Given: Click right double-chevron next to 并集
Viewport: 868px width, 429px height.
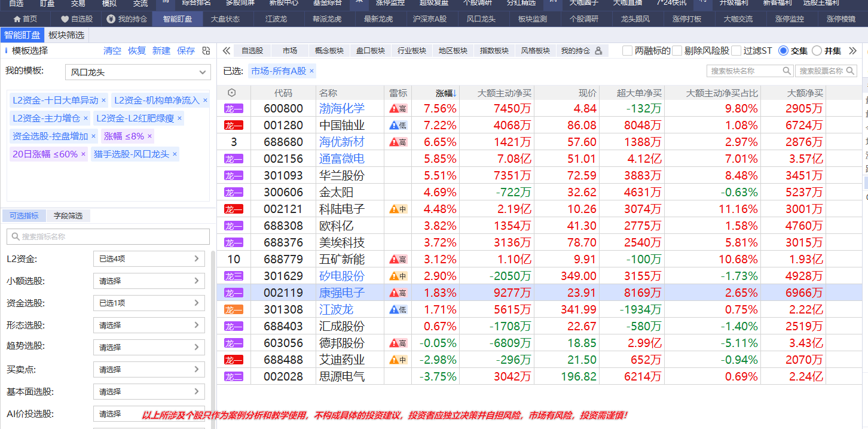Looking at the screenshot, I should coord(852,51).
